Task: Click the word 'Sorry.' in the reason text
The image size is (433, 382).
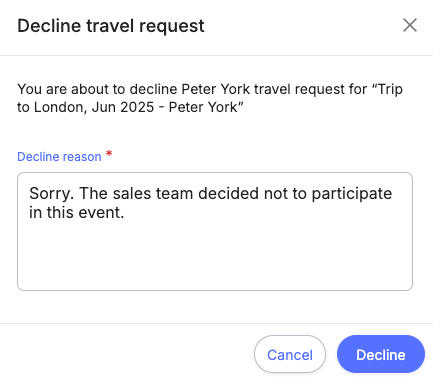Action: [52, 194]
